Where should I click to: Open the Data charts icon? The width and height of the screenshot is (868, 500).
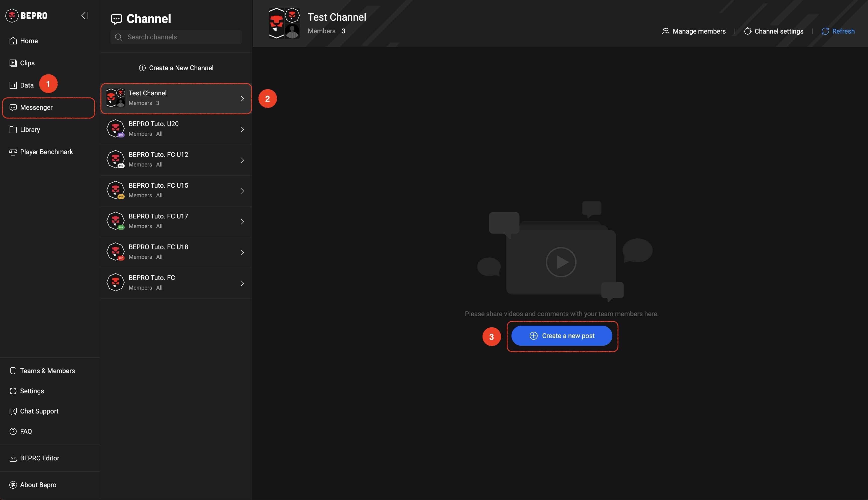pyautogui.click(x=13, y=85)
